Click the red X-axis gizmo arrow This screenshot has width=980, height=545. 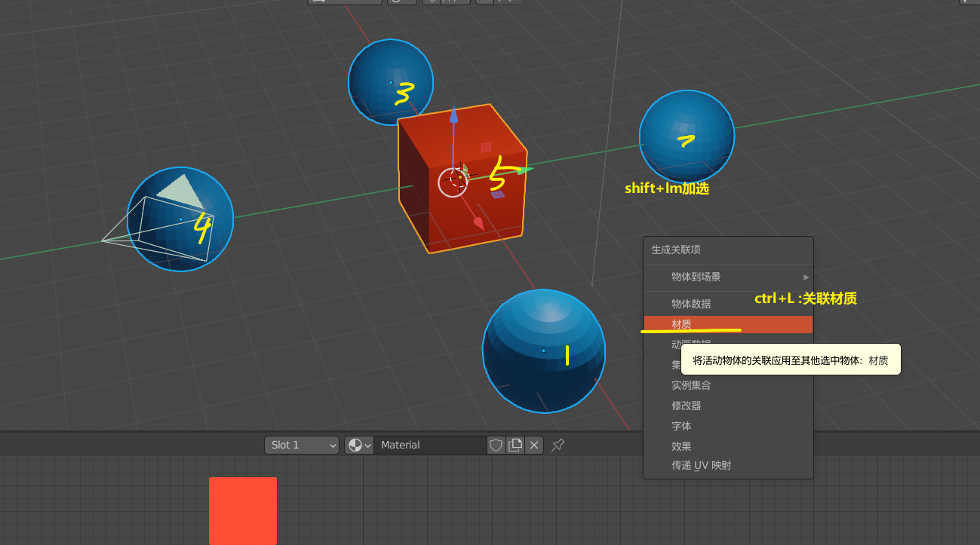tap(478, 222)
